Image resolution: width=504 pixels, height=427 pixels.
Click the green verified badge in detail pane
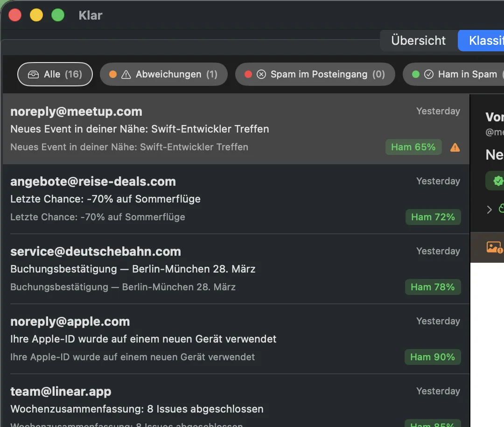pyautogui.click(x=498, y=181)
